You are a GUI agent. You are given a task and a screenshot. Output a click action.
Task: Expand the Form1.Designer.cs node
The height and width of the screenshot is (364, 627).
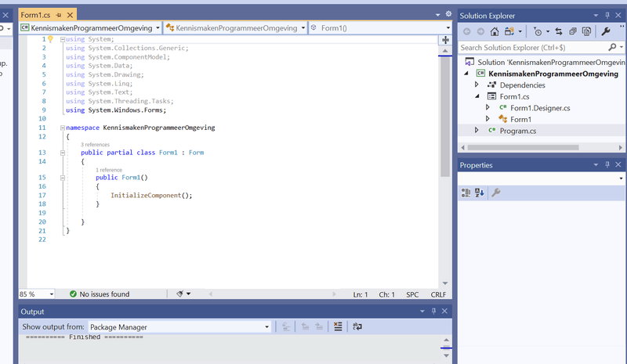pos(487,107)
